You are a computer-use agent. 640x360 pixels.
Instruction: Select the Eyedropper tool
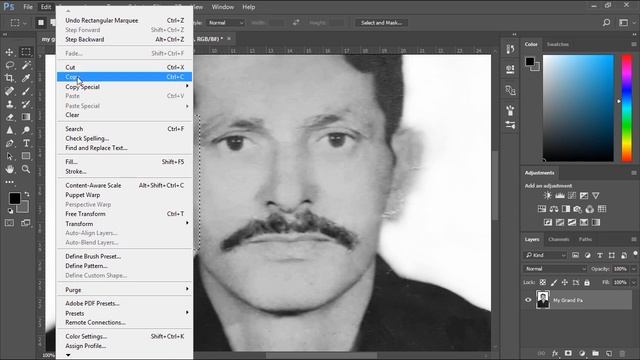pyautogui.click(x=26, y=78)
